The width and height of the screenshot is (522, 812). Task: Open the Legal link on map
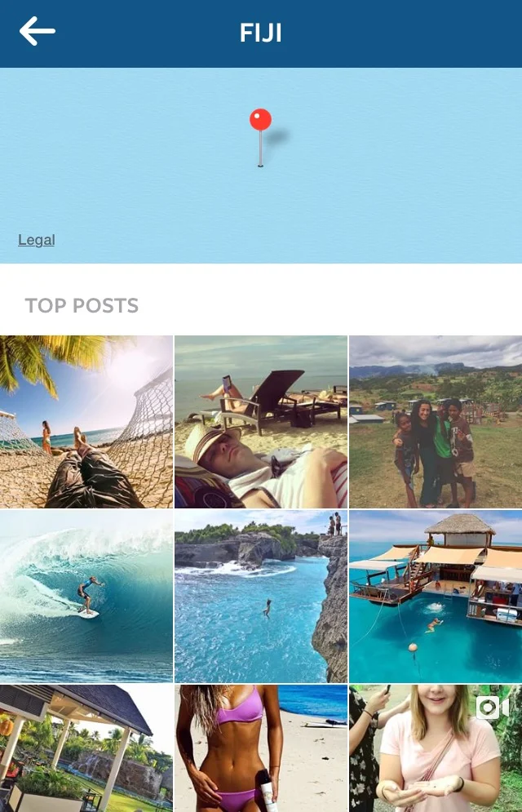point(36,240)
